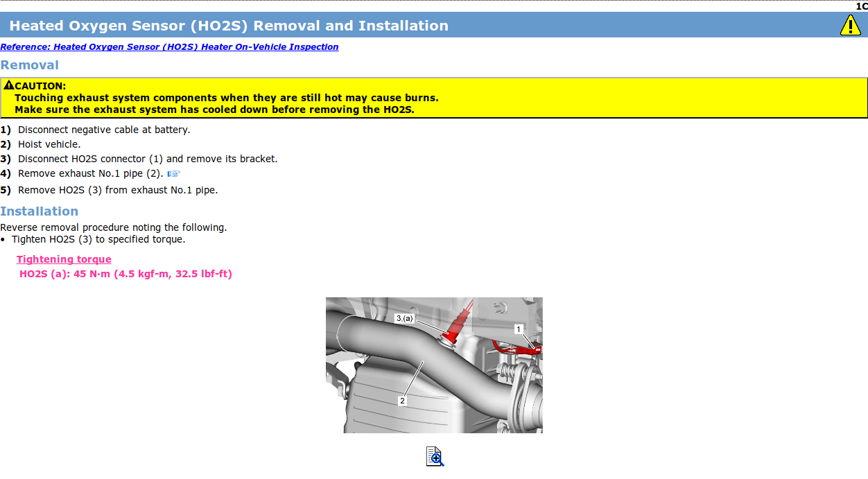Open the HO2S Heater On-Vehicle Inspection reference
Screen dimensions: 868x479
point(169,47)
